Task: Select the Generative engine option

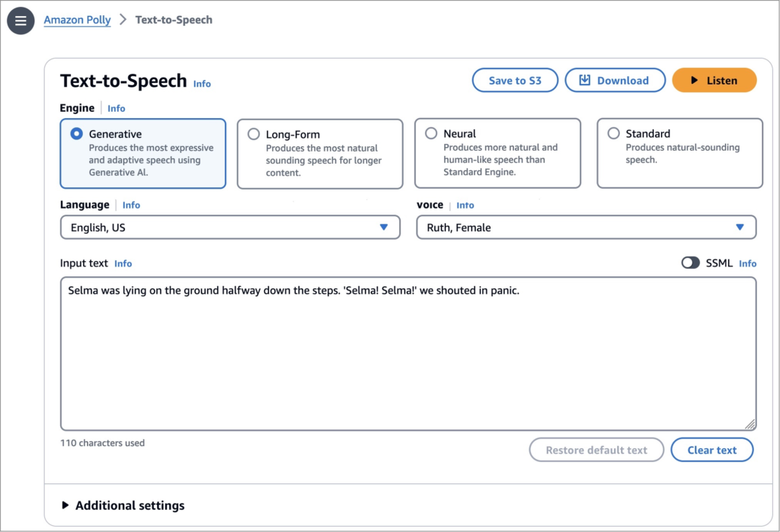Action: pos(78,134)
